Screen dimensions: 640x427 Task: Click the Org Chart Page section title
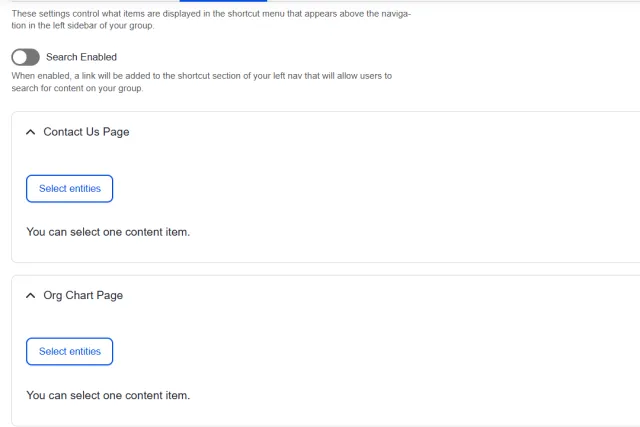83,296
